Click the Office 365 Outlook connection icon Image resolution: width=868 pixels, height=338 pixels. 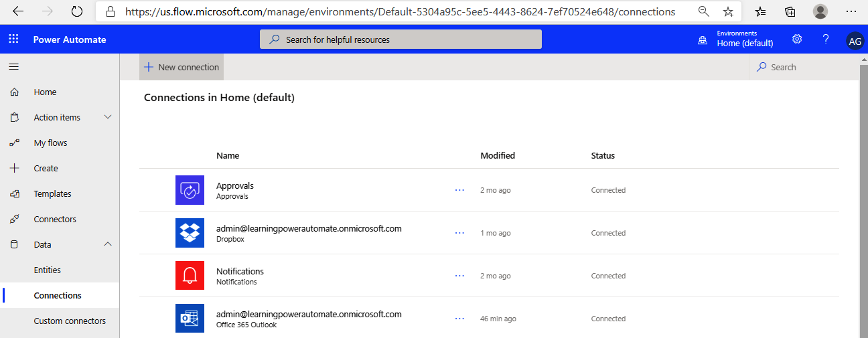[x=190, y=319]
